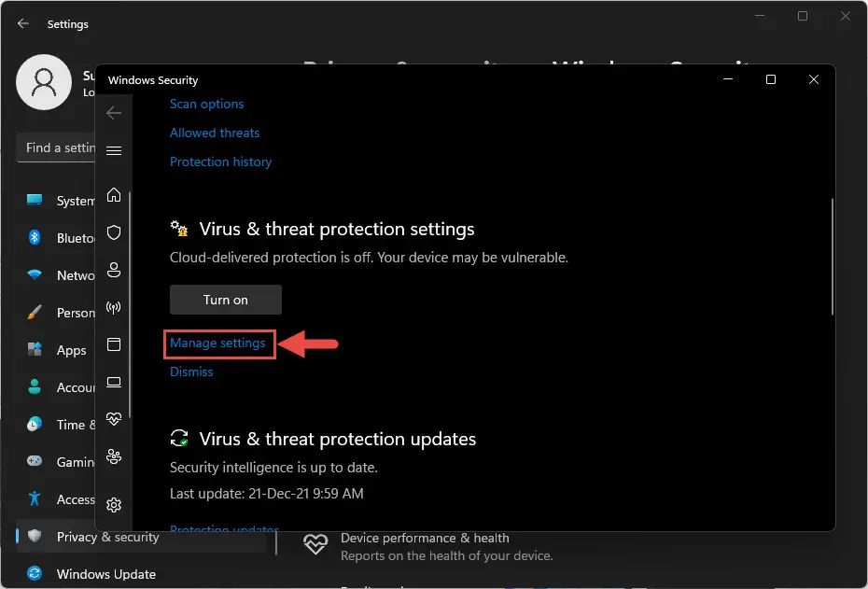Minimize the Windows Security window
Viewport: 868px width, 589px height.
tap(728, 79)
